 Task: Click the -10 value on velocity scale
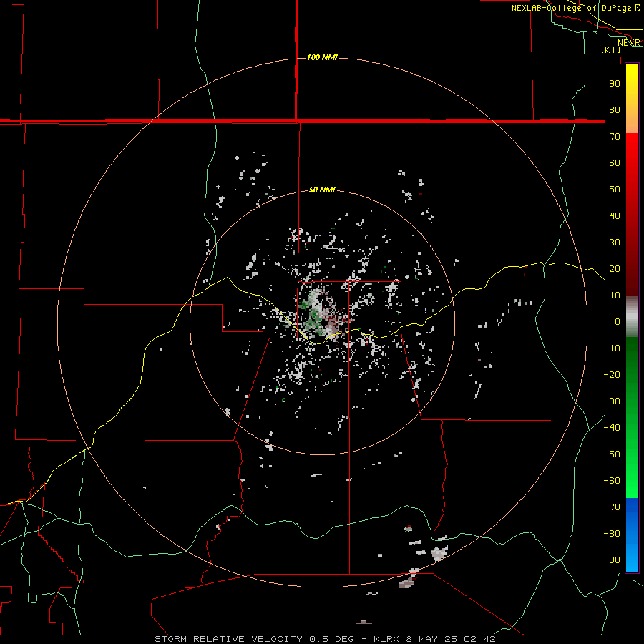coord(612,348)
